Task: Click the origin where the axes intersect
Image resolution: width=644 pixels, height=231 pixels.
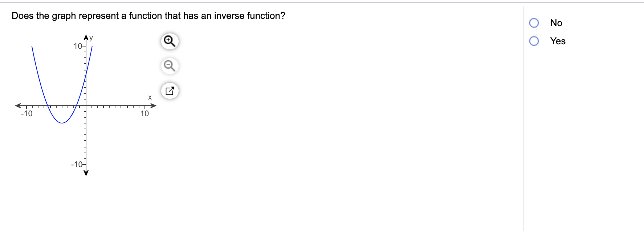Action: click(86, 105)
